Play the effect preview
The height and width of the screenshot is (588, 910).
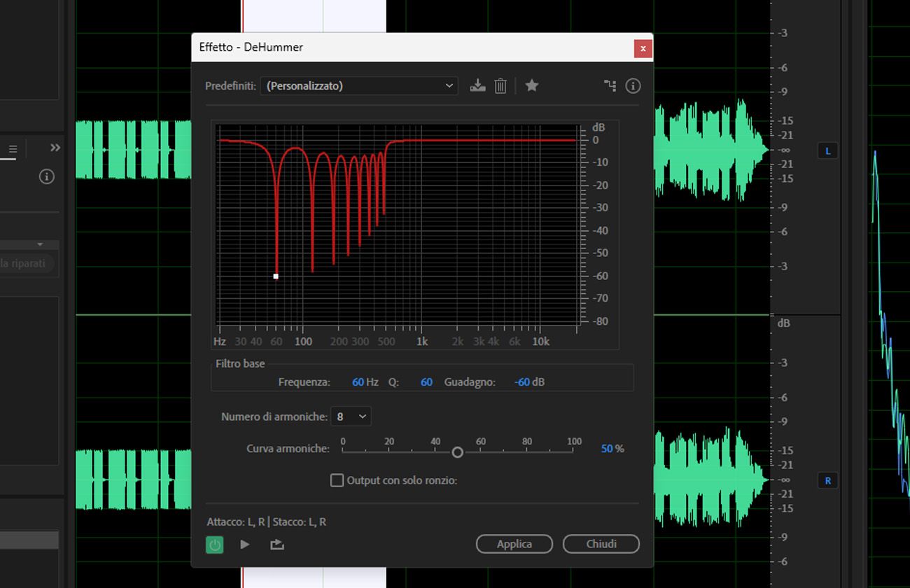point(245,544)
